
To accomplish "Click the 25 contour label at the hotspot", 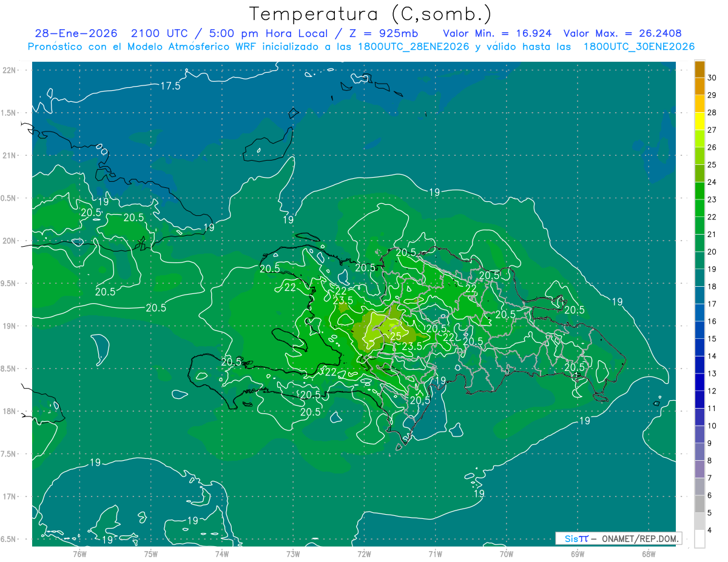I will [x=396, y=336].
